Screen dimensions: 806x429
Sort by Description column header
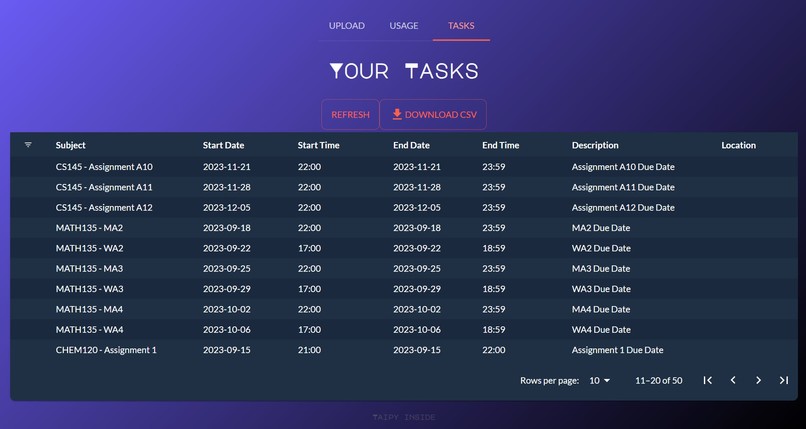click(x=595, y=145)
